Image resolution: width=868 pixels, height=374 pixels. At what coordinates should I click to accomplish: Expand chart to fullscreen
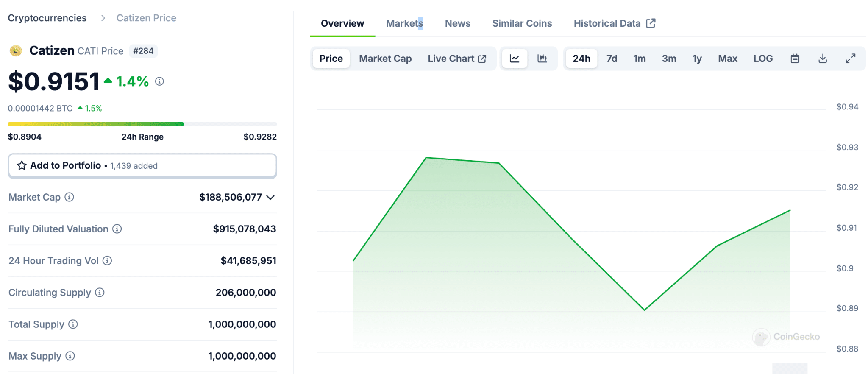coord(850,59)
